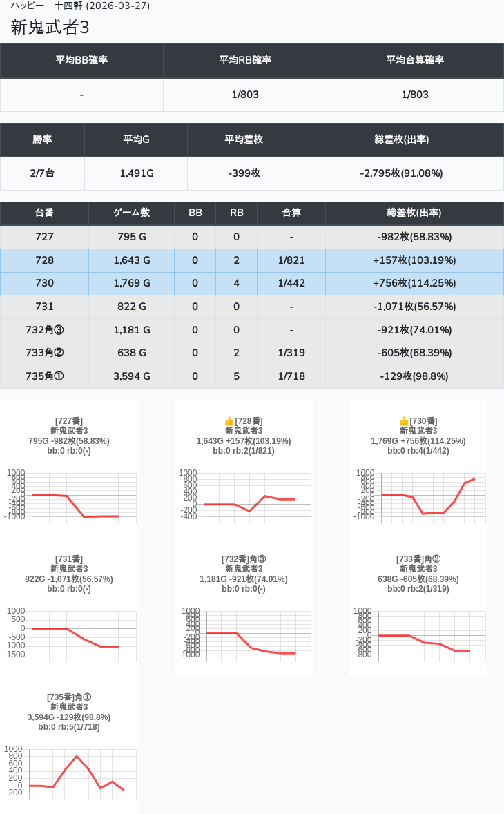The width and height of the screenshot is (504, 814).
Task: Sort table by 台番 column header
Action: click(44, 213)
